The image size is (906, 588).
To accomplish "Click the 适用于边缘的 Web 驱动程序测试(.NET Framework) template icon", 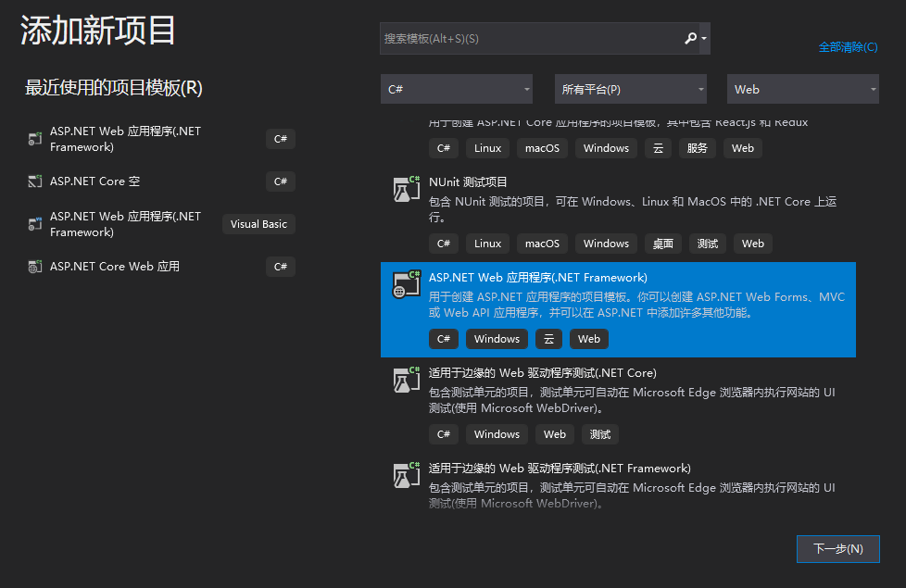I will tap(405, 475).
